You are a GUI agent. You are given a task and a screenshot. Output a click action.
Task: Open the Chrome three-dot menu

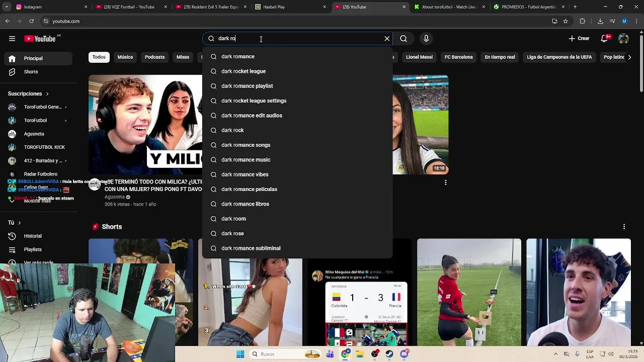coord(636,21)
